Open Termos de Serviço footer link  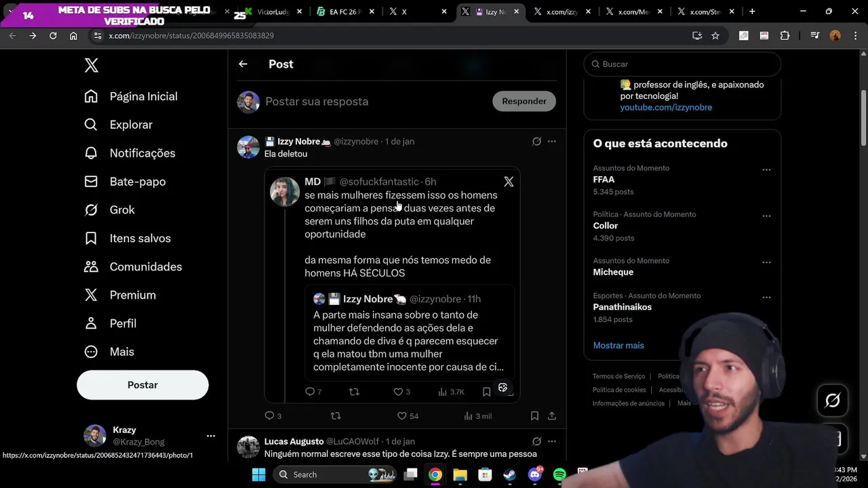[x=618, y=376]
